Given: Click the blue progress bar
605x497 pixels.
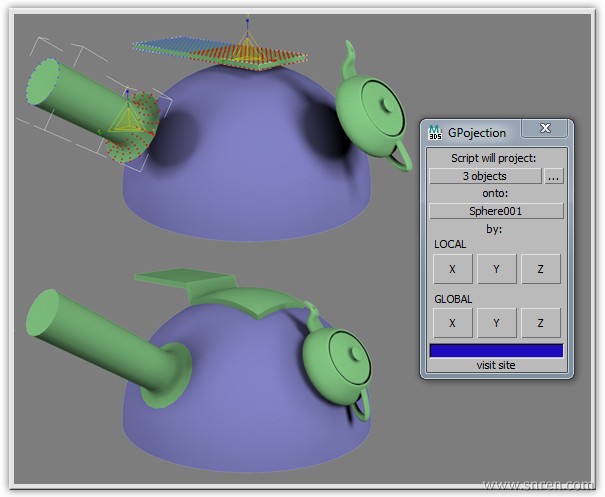Looking at the screenshot, I should point(496,351).
